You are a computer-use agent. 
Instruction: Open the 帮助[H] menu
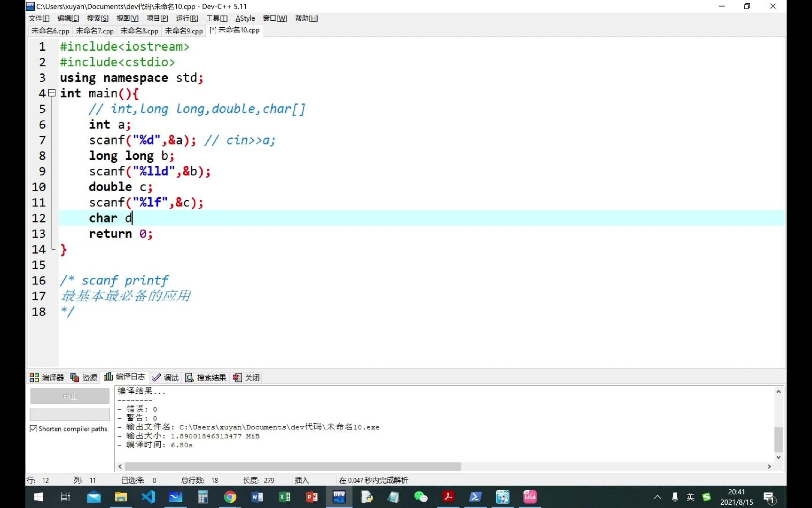pyautogui.click(x=306, y=18)
